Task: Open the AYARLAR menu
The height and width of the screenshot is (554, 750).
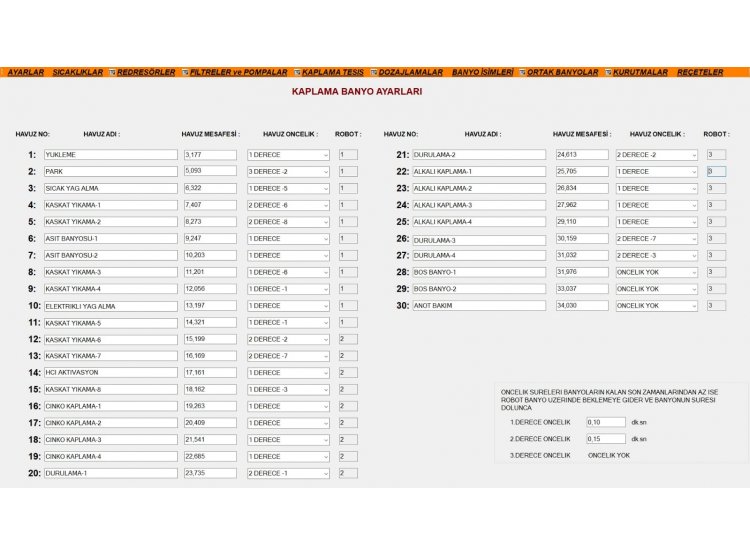Action: pos(25,73)
